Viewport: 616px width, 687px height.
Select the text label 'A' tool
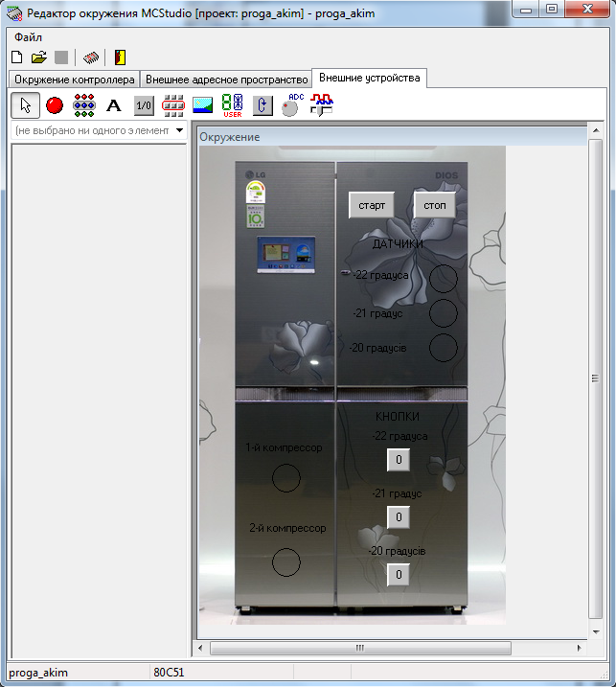[114, 105]
